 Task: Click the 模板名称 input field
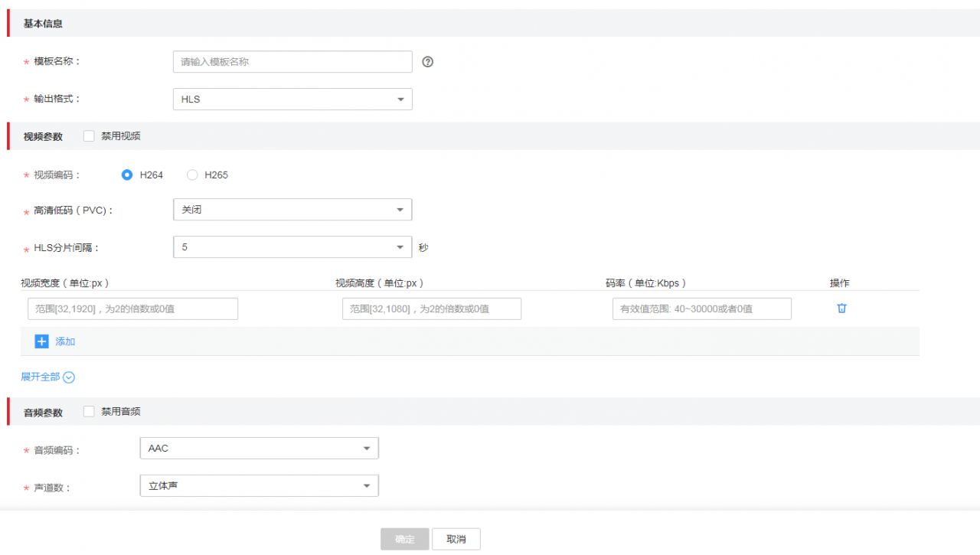292,62
